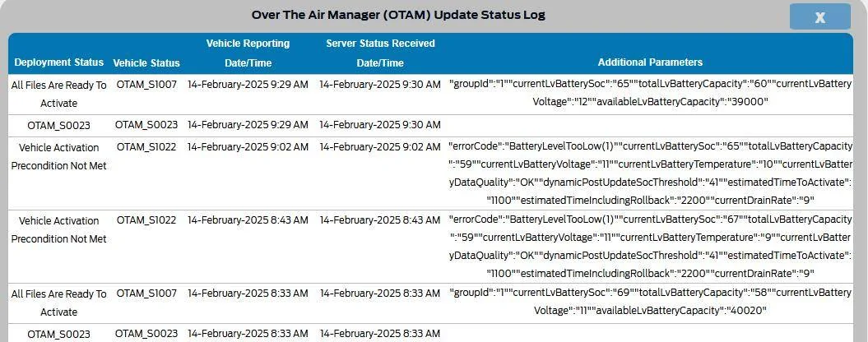
Task: Select the BatteryLevelTooLow parameters with battery SoC 67
Action: click(651, 246)
